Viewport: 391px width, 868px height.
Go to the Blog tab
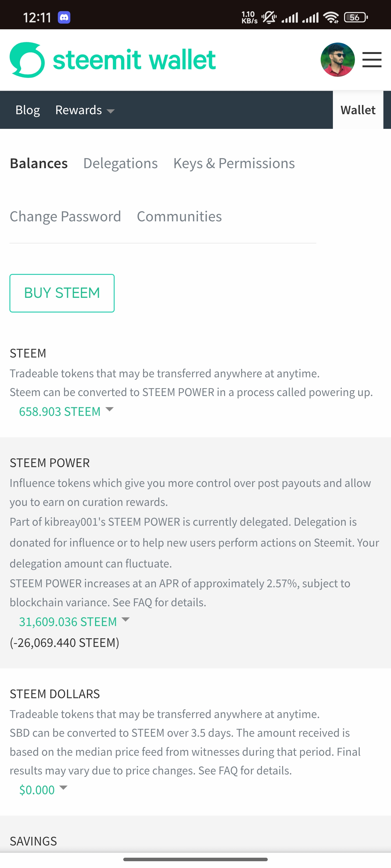pos(28,110)
